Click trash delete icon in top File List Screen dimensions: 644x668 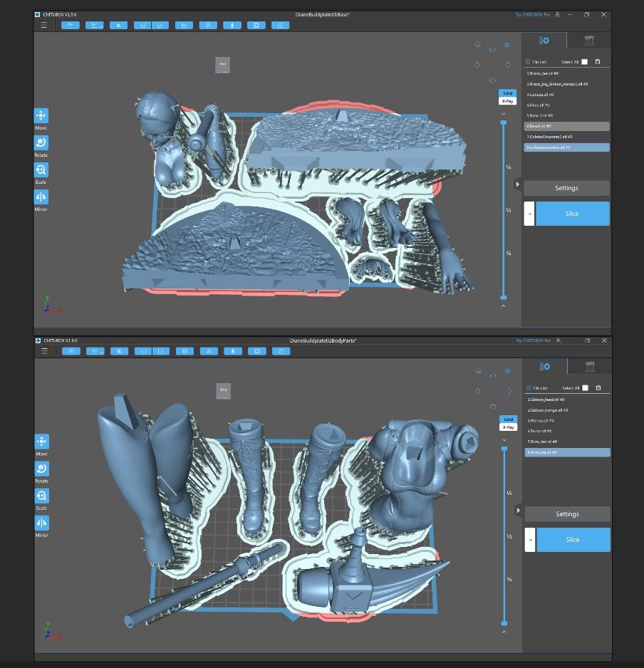click(598, 62)
